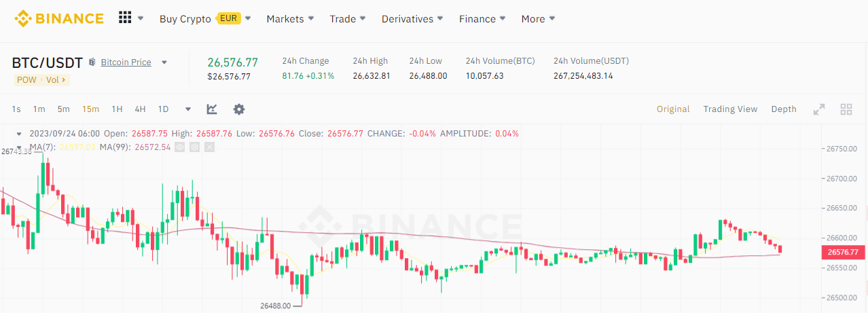Collapse the MA indicator row arrow
Screen dimensions: 868x313
[x=19, y=147]
